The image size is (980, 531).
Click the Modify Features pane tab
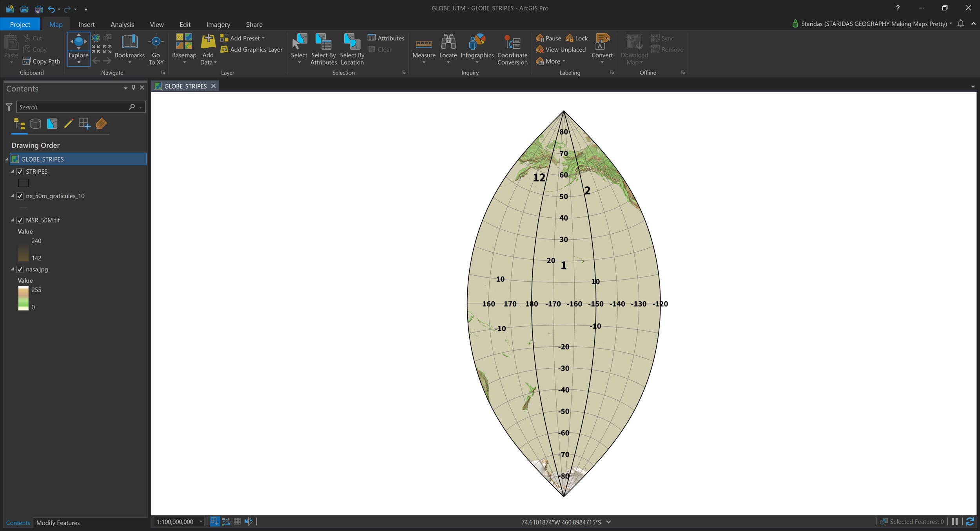[58, 523]
